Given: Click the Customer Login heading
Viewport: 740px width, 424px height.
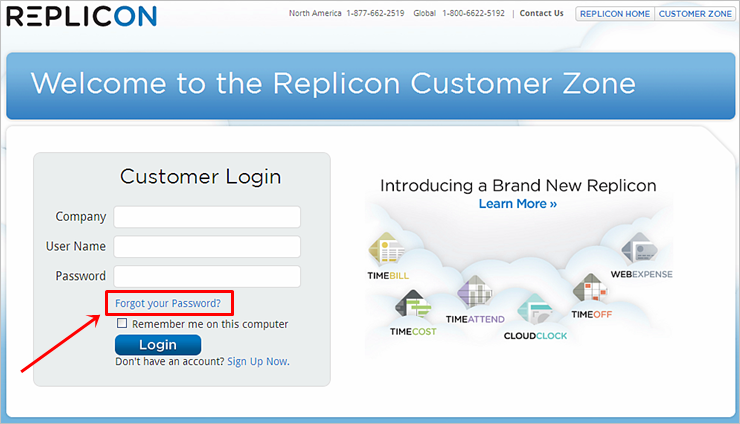Looking at the screenshot, I should (201, 177).
